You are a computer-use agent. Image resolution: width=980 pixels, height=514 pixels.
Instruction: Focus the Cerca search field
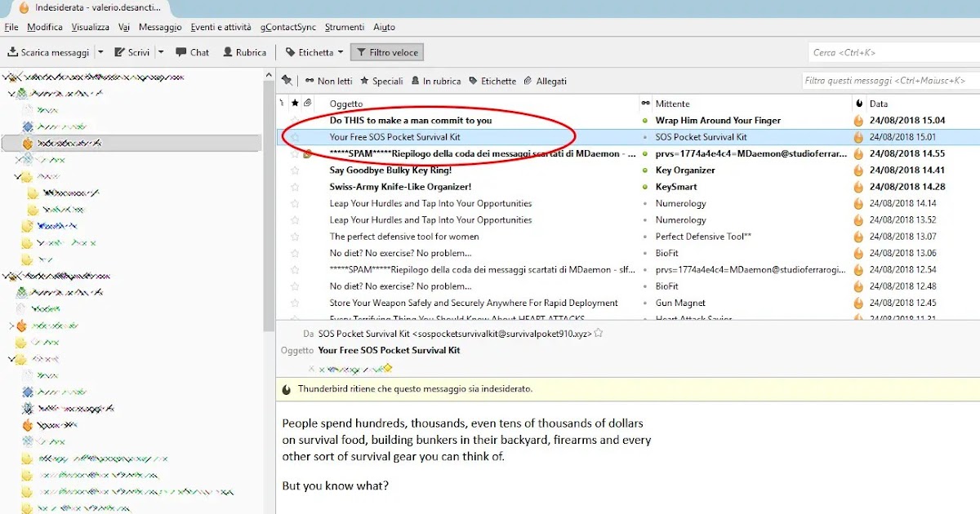pos(894,52)
